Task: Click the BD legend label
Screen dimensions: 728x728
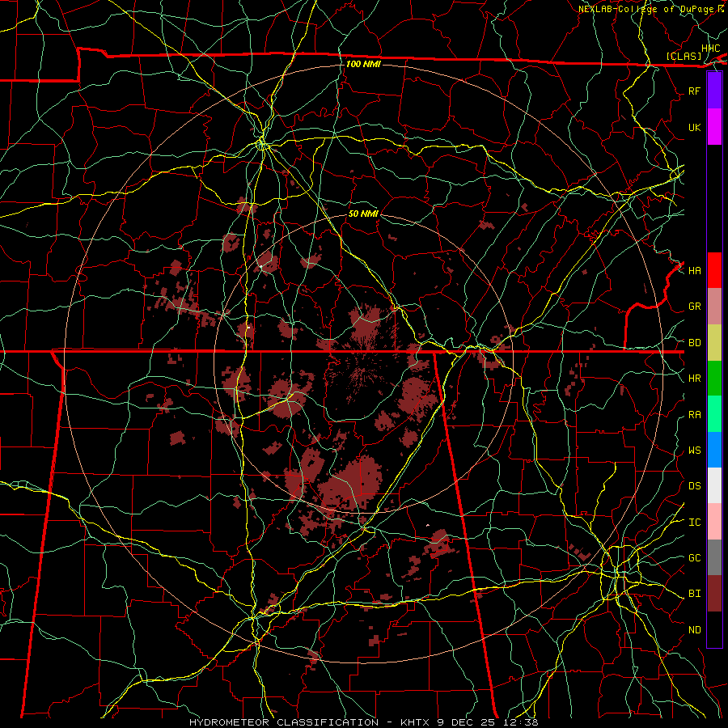Action: (x=695, y=343)
